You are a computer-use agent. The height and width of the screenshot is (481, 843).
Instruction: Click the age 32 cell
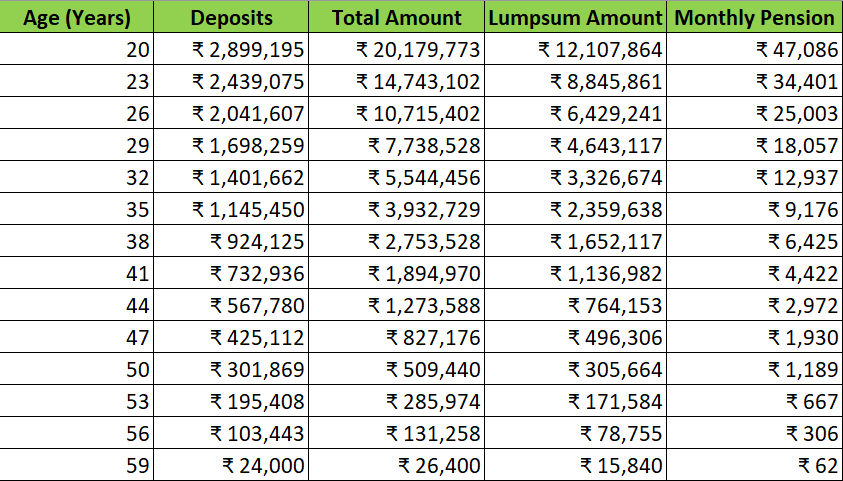136,178
